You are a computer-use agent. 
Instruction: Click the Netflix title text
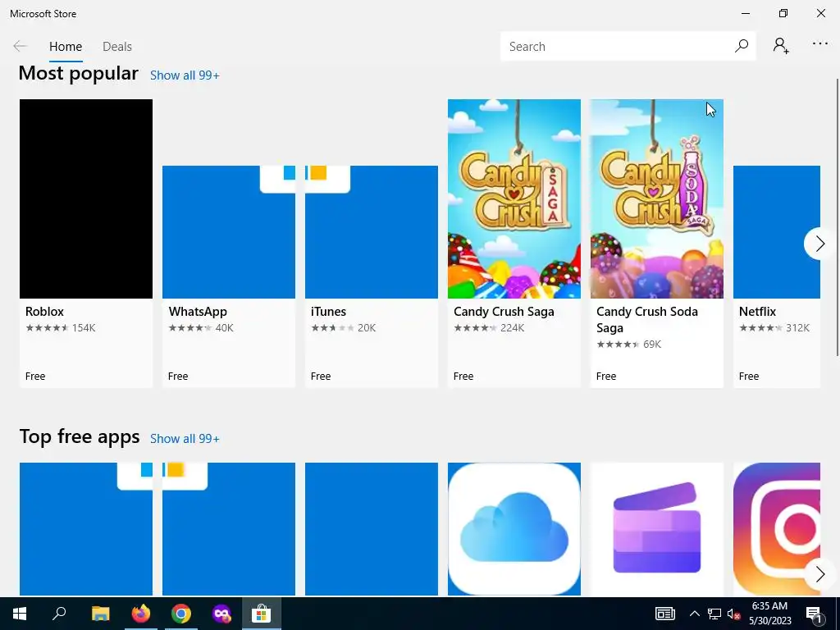[757, 311]
